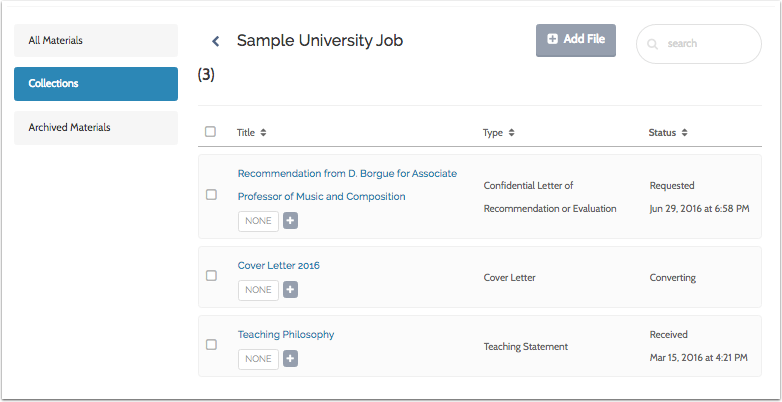Tick the Teaching Philosophy row checkbox
The image size is (782, 402).
tap(211, 344)
